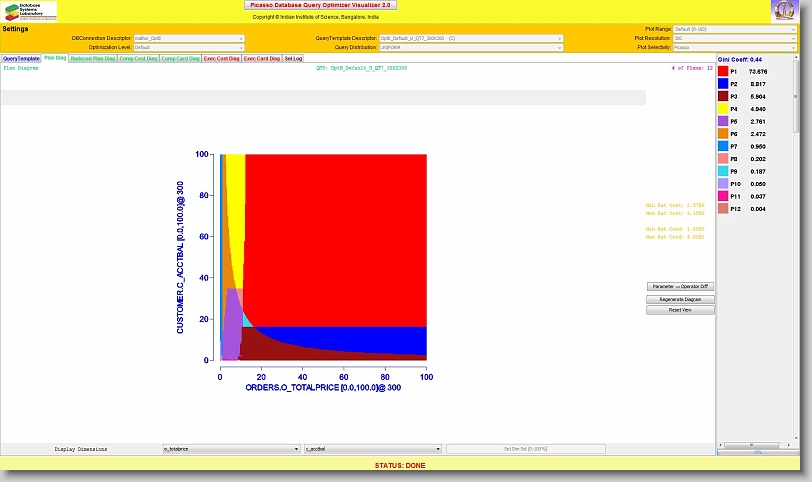Open the Set Log tab
This screenshot has width=812, height=482.
[x=293, y=58]
